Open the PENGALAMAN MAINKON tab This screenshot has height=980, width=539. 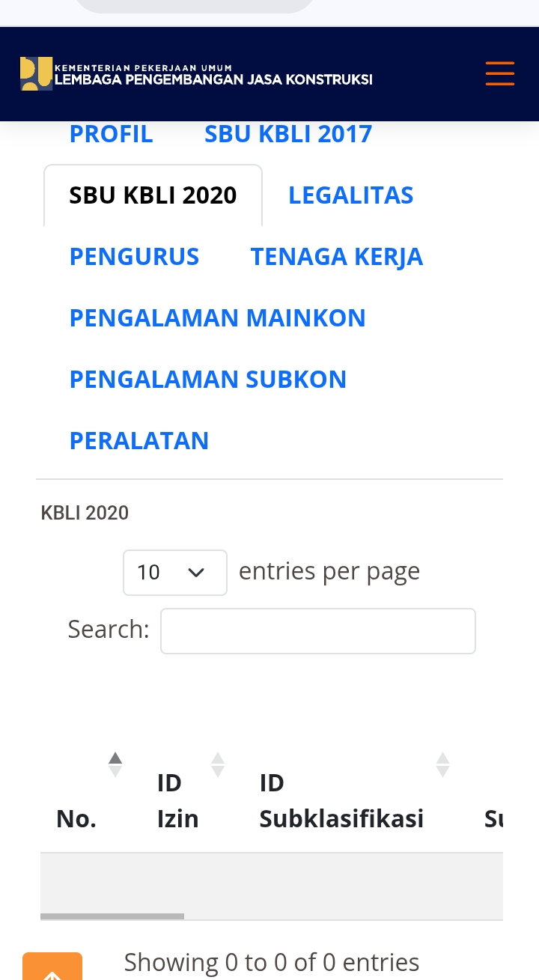tap(218, 318)
